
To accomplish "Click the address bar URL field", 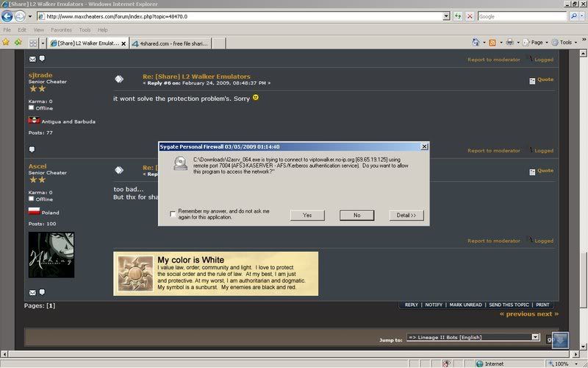I will click(240, 16).
